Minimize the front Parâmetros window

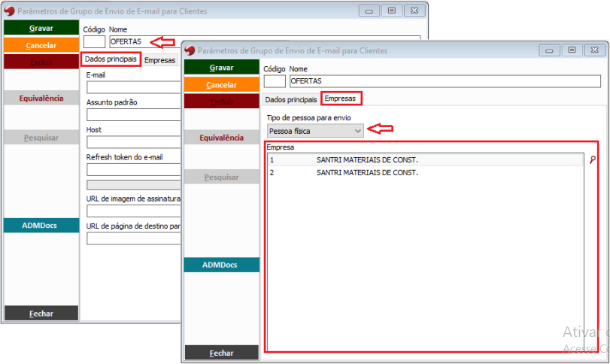click(549, 50)
